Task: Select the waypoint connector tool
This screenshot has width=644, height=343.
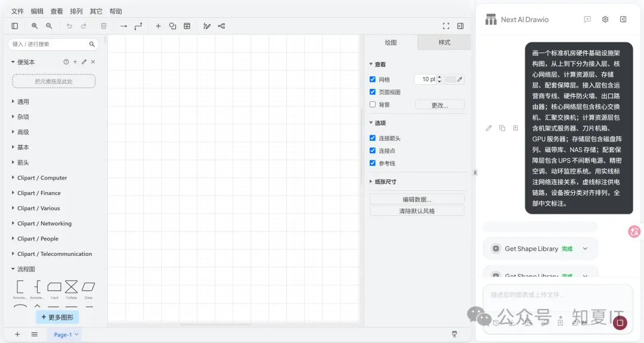Action: click(x=138, y=26)
